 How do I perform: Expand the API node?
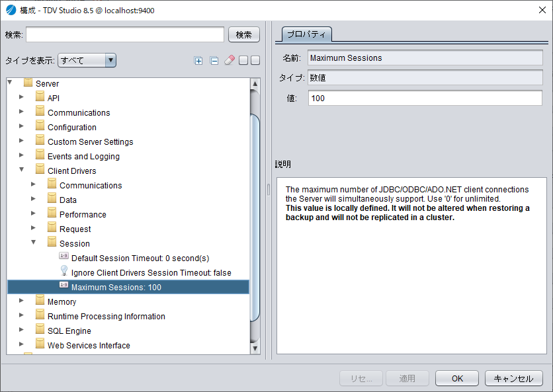click(x=21, y=97)
